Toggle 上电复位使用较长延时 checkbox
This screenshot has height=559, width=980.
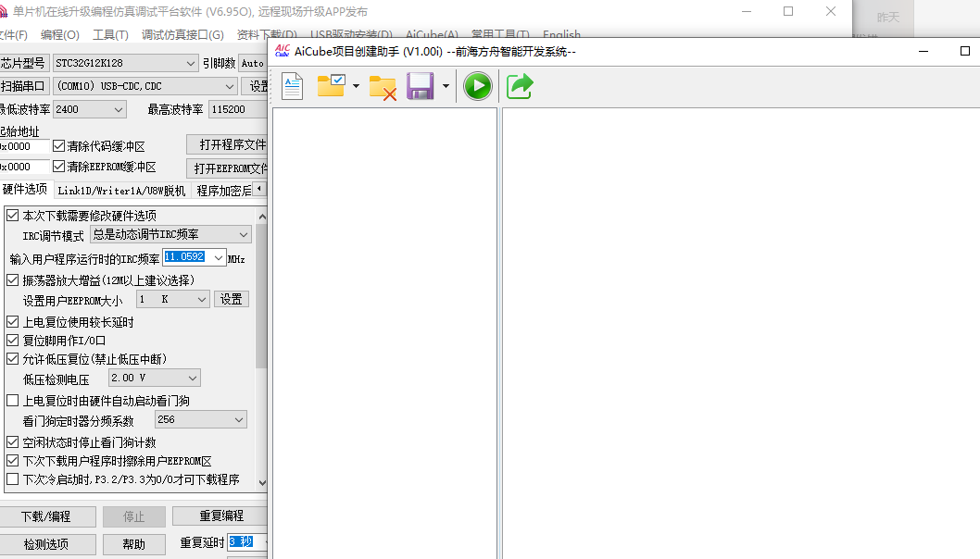pos(12,322)
